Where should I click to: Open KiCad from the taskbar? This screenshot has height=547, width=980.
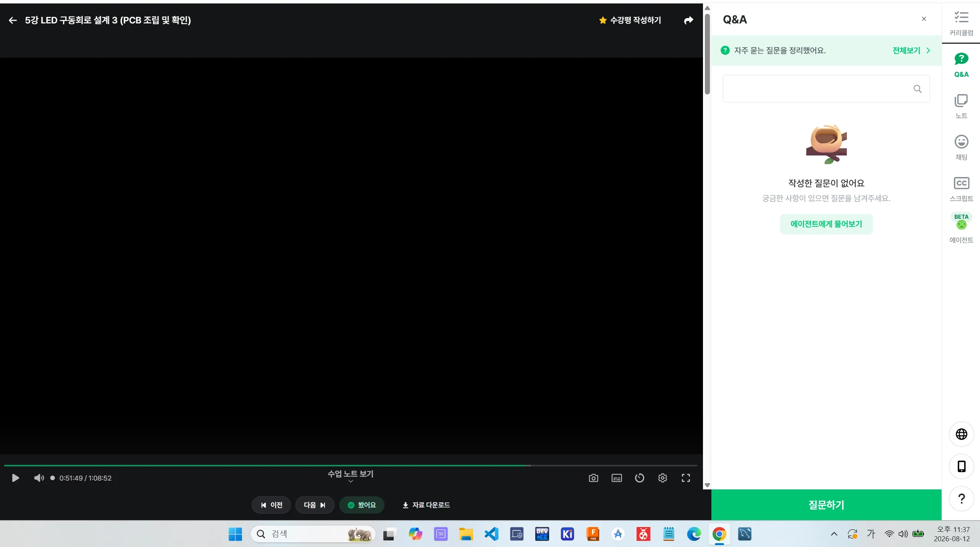tap(567, 534)
